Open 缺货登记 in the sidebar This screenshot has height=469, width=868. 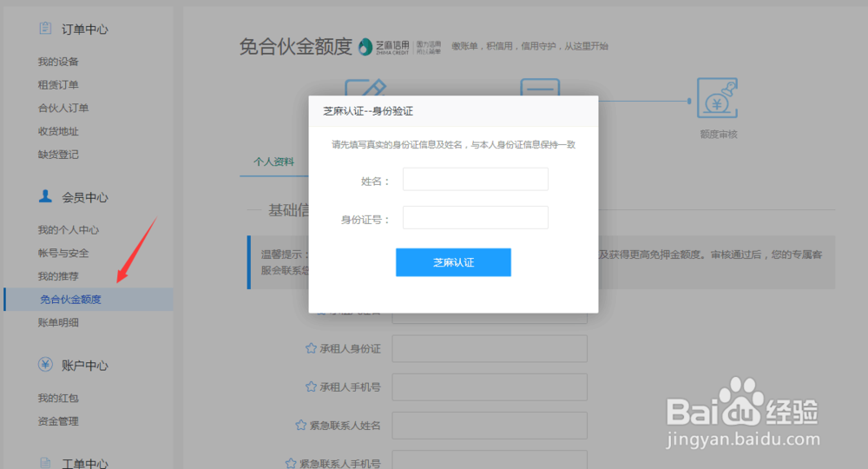(x=58, y=155)
